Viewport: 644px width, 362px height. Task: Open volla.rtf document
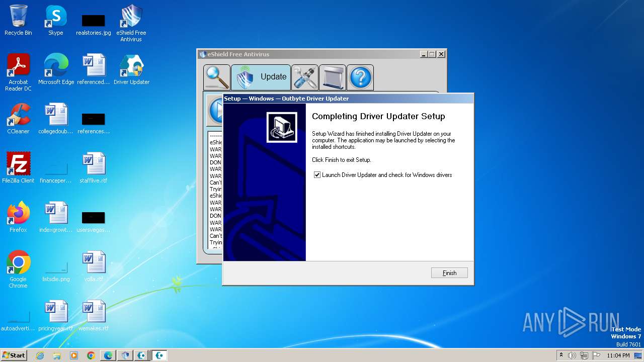coord(94,266)
